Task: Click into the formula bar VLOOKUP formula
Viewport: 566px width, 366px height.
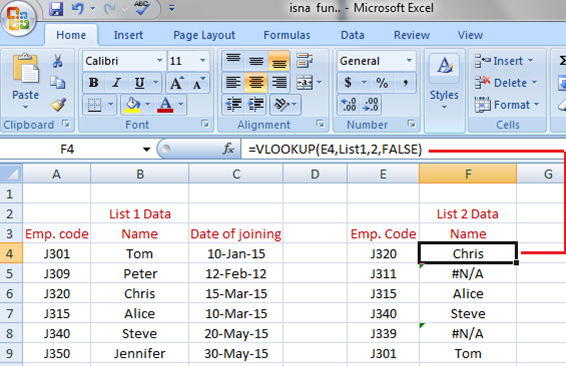Action: point(335,149)
